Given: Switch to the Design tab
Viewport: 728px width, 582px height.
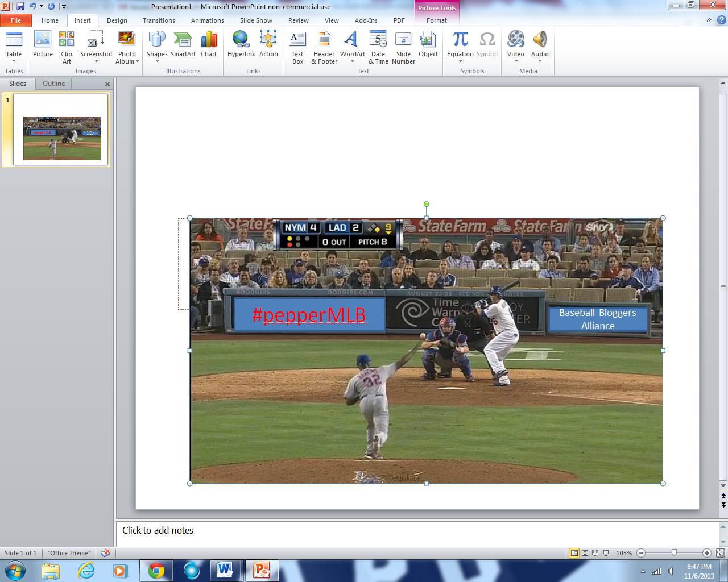Looking at the screenshot, I should [117, 20].
